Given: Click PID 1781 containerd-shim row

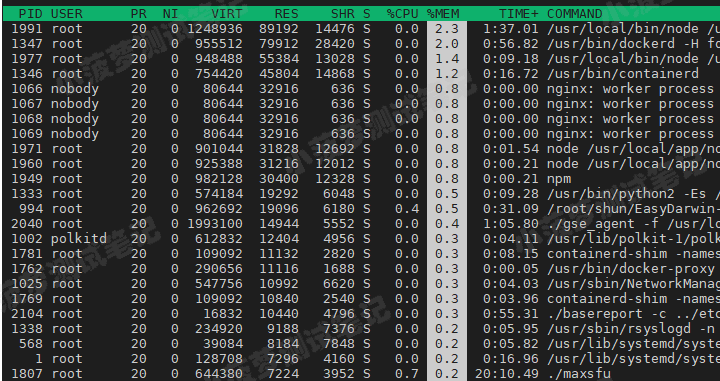Looking at the screenshot, I should (360, 254).
